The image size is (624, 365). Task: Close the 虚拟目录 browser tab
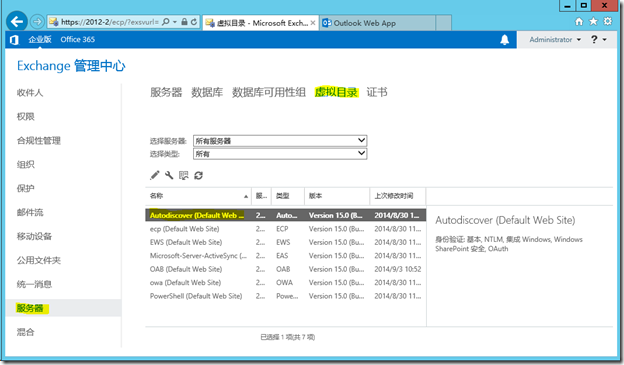(313, 23)
